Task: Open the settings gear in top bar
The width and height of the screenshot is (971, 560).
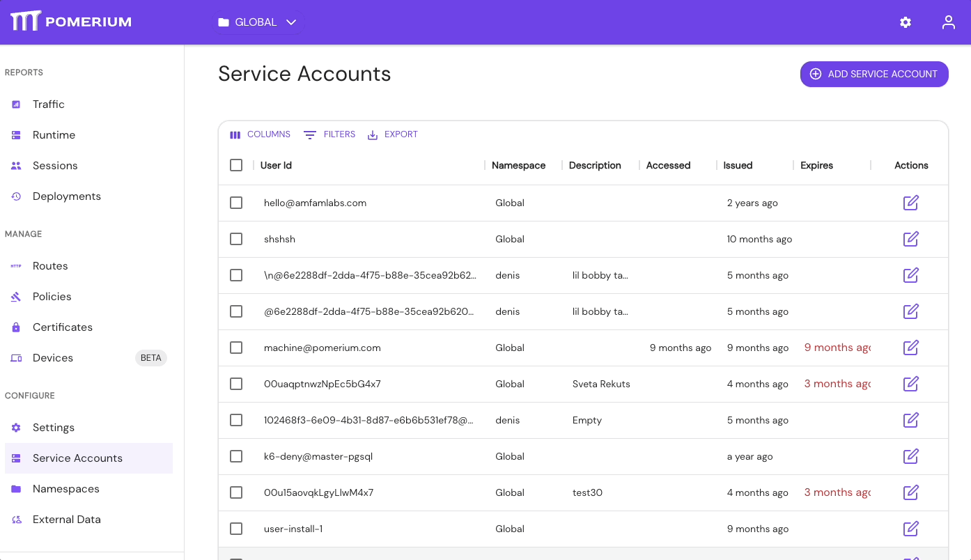Action: point(905,22)
